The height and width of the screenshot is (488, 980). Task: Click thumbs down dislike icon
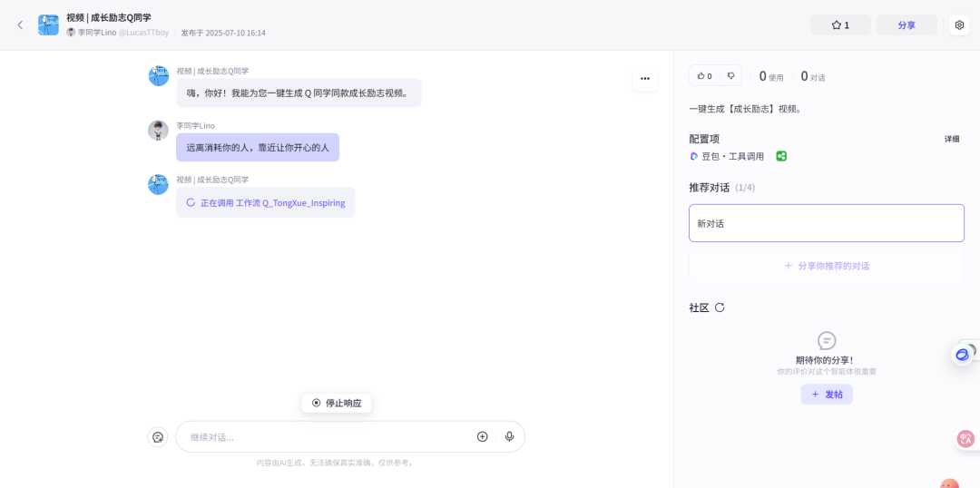[730, 76]
